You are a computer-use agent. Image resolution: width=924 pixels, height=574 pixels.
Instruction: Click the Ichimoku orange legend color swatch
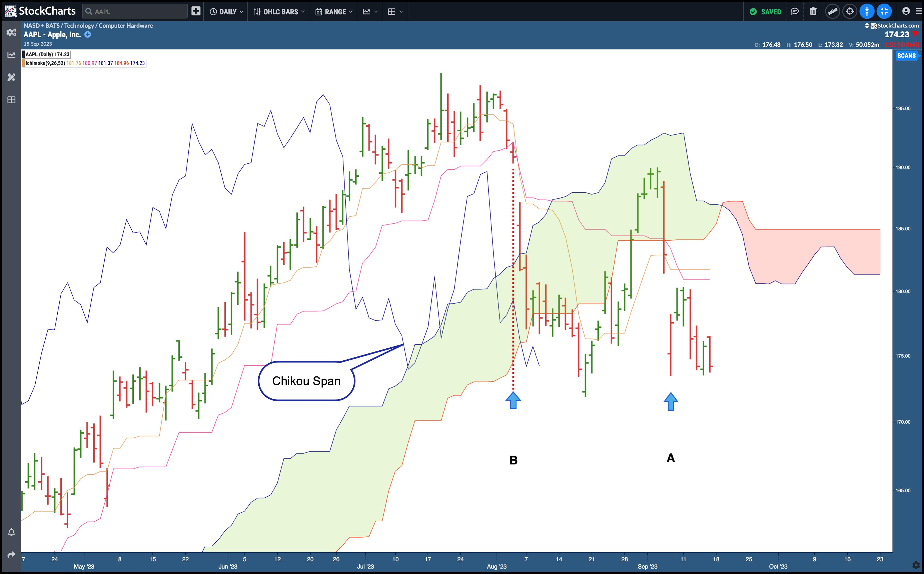point(24,63)
